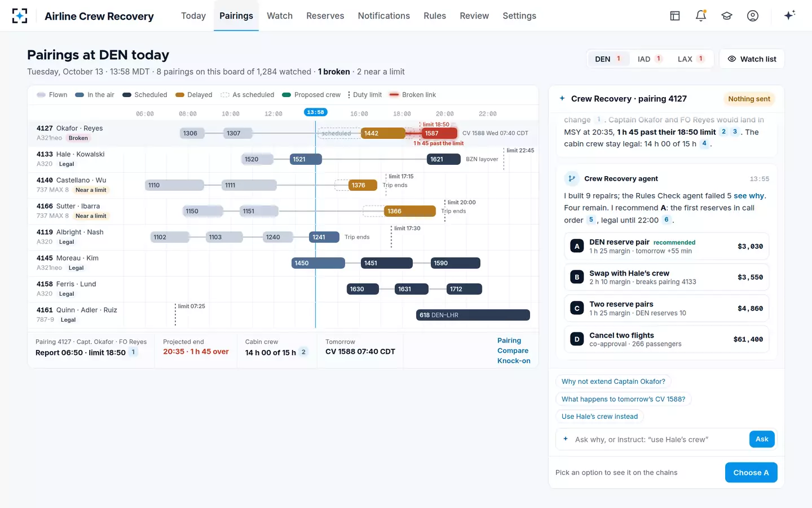The image size is (812, 508).
Task: Switch station filter to IAD
Action: [x=650, y=59]
